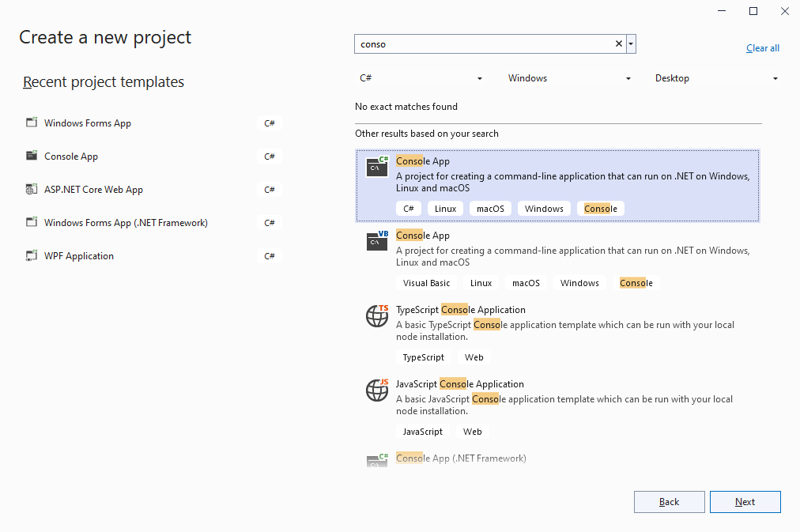Clear the search box with the X button
Image resolution: width=800 pixels, height=532 pixels.
coord(618,43)
